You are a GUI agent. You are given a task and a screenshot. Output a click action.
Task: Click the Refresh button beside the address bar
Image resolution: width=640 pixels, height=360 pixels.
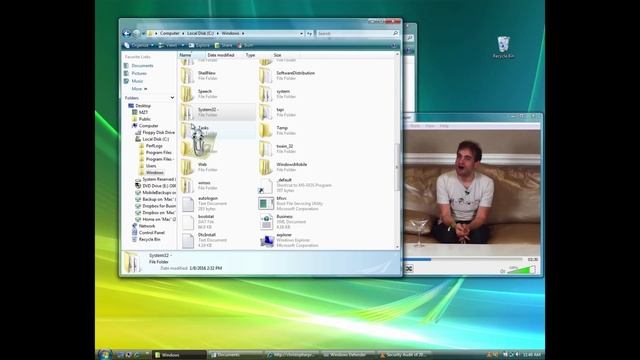[x=309, y=33]
